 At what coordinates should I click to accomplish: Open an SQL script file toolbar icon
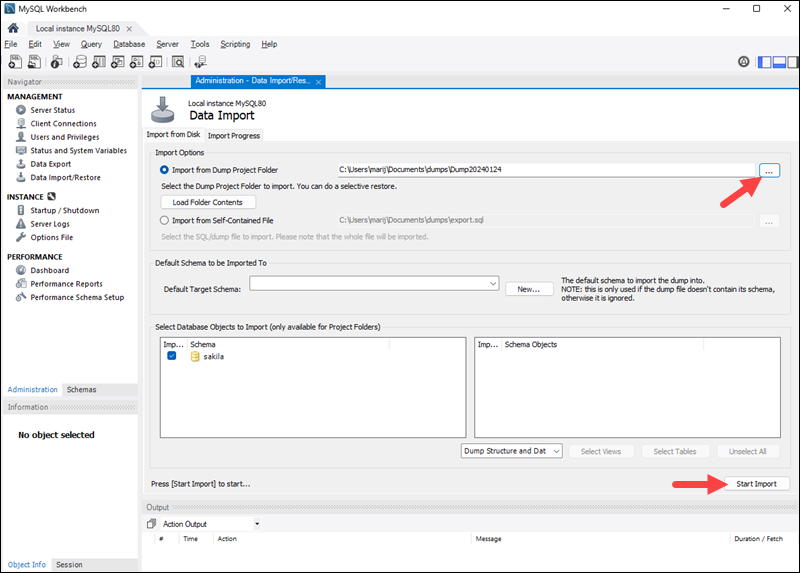(34, 62)
